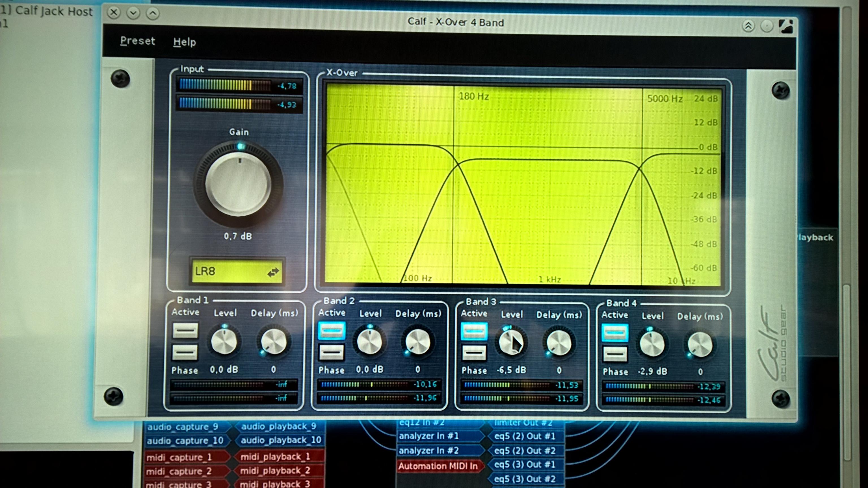Click the input gain value 0,7 dB
The height and width of the screenshot is (488, 868).
(238, 237)
